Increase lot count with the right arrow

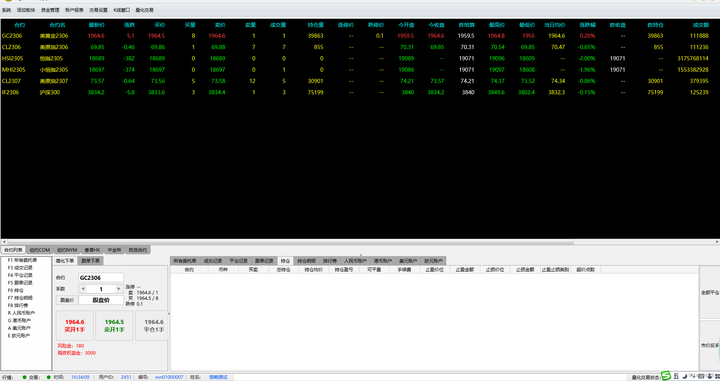click(x=118, y=289)
